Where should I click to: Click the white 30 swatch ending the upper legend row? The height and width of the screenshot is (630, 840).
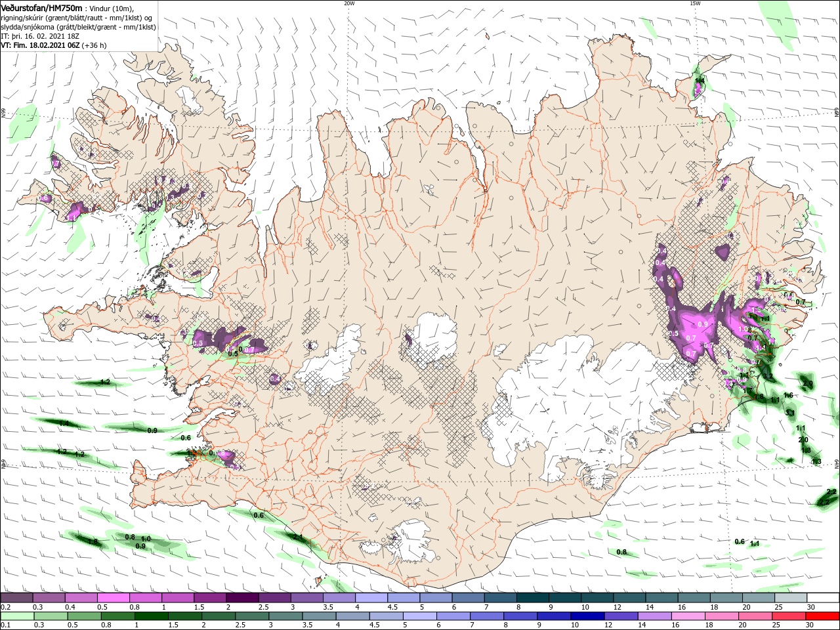823,598
